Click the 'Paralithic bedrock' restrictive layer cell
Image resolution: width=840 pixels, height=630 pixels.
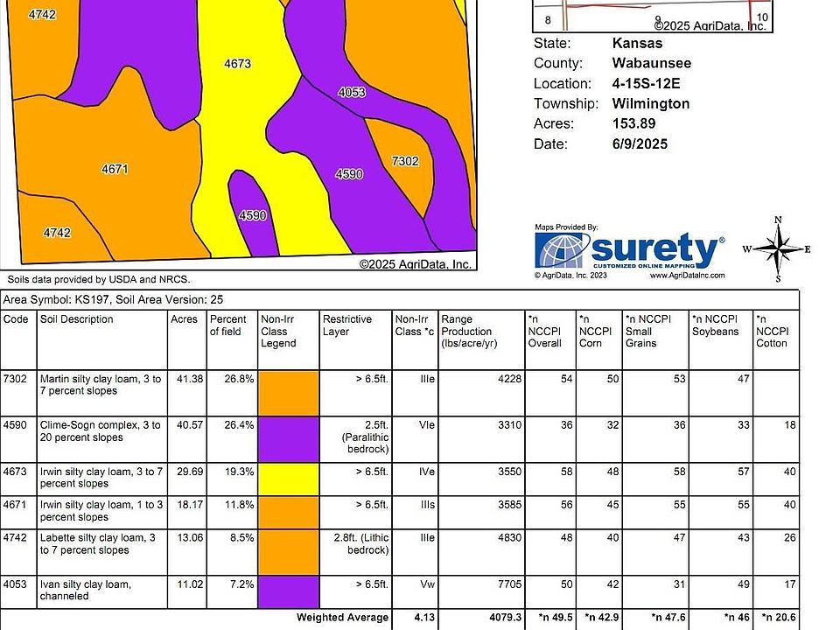366,437
